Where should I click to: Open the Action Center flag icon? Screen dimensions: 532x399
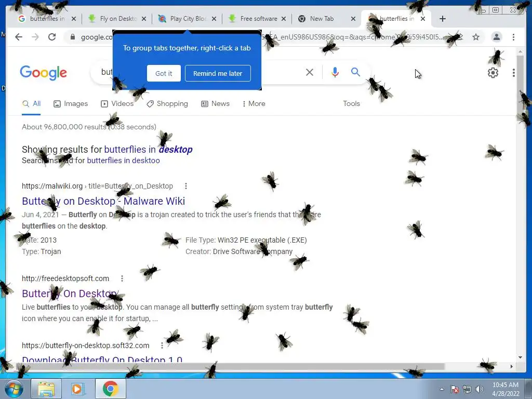click(x=455, y=389)
